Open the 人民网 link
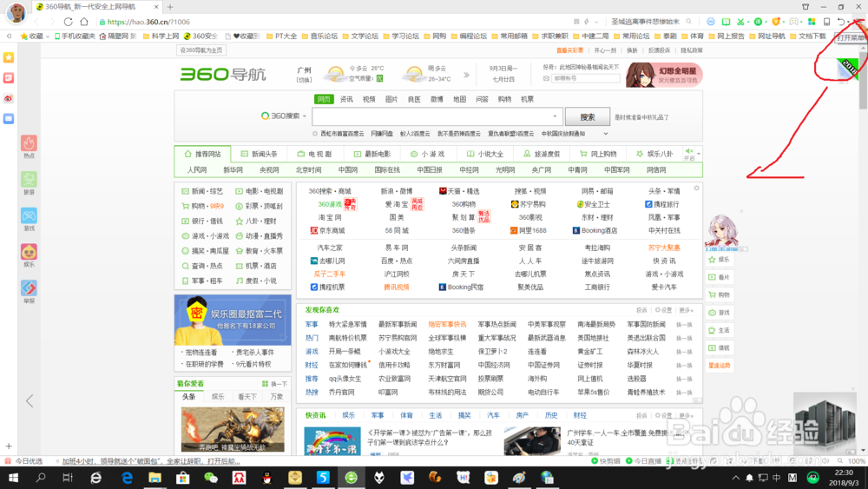 [197, 170]
